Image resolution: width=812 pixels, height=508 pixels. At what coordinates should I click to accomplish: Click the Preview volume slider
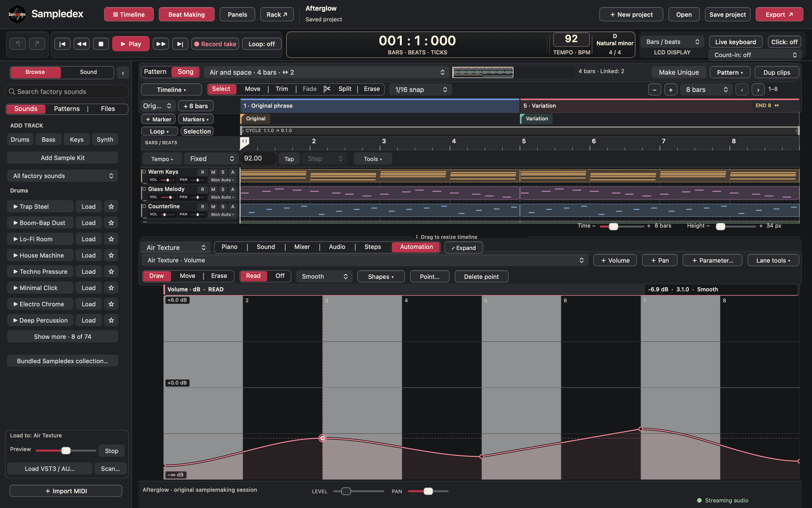66,450
